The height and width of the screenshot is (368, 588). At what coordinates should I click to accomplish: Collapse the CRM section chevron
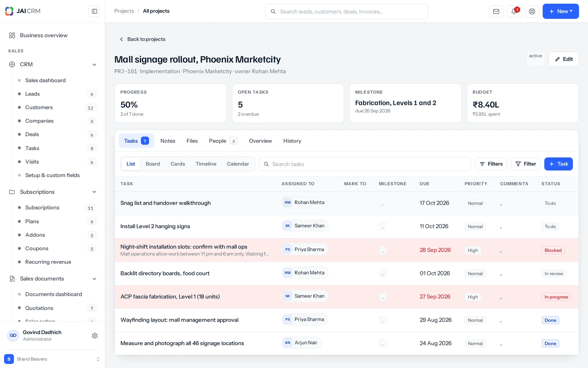click(94, 64)
